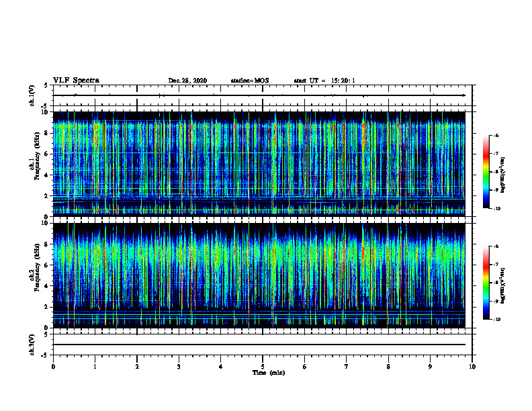
Task: Click the 'start UT = 15:20:1' text
Action: 324,81
